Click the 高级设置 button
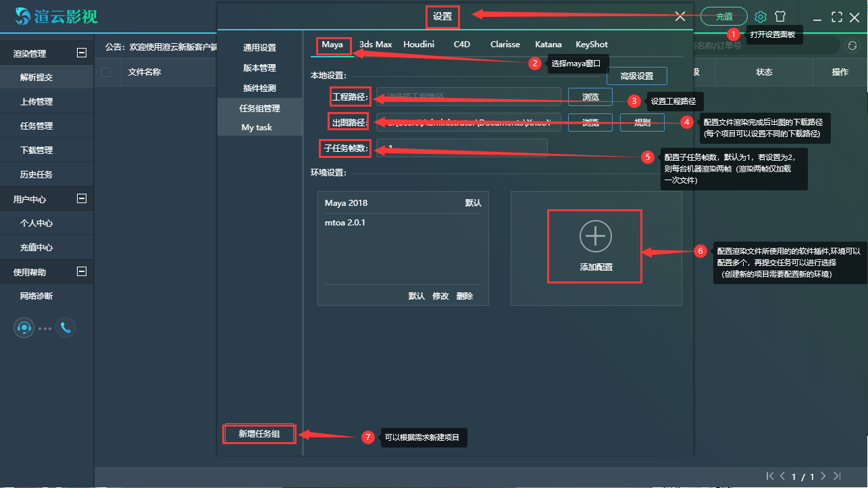The width and height of the screenshot is (868, 488). (637, 76)
